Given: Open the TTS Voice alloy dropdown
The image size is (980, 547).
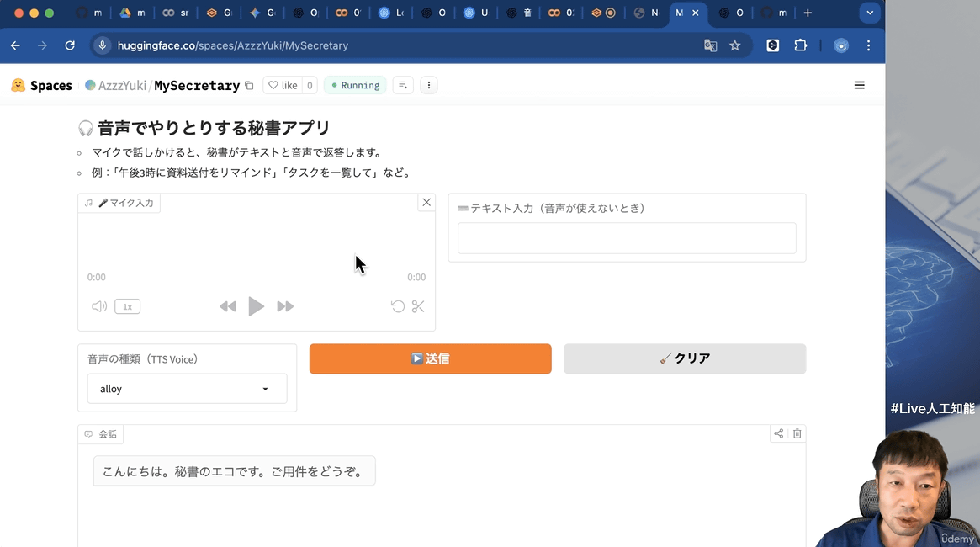Looking at the screenshot, I should 187,389.
